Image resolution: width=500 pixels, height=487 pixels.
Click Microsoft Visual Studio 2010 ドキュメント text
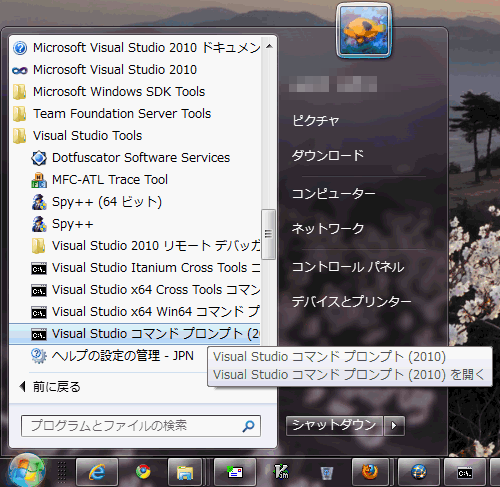pyautogui.click(x=147, y=48)
